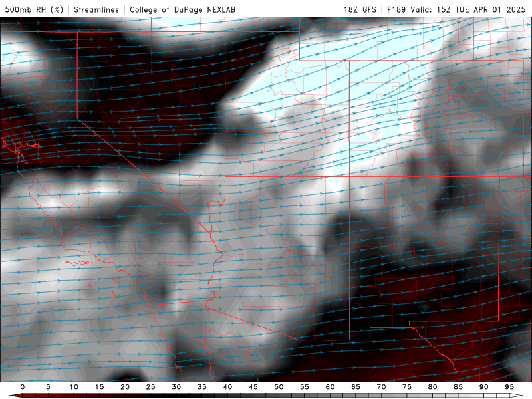Select the "55" color scale label
The height and width of the screenshot is (399, 532).
[x=305, y=387]
